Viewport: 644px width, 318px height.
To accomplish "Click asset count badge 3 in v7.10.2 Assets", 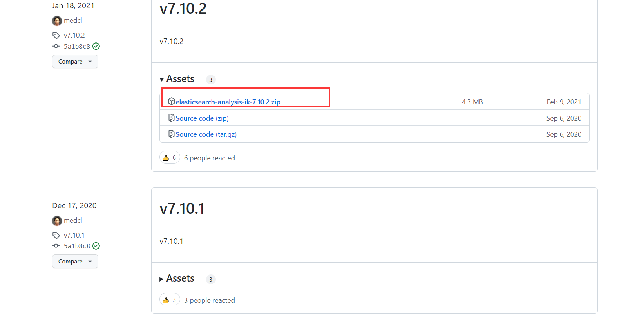I will point(211,80).
